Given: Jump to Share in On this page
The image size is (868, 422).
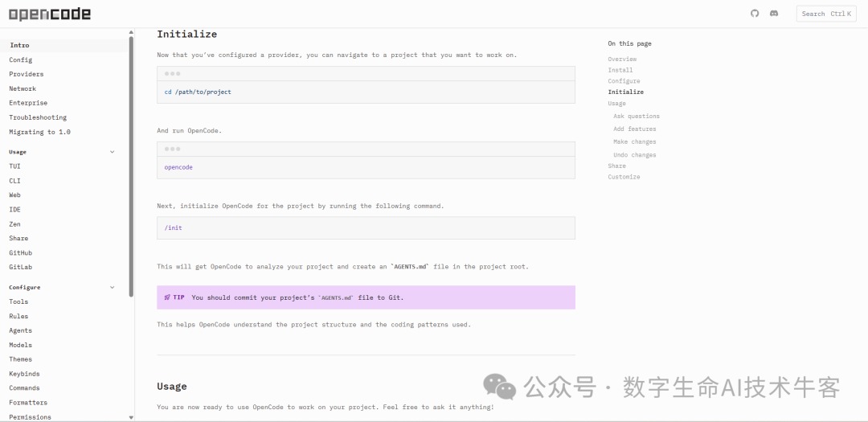Looking at the screenshot, I should (616, 166).
